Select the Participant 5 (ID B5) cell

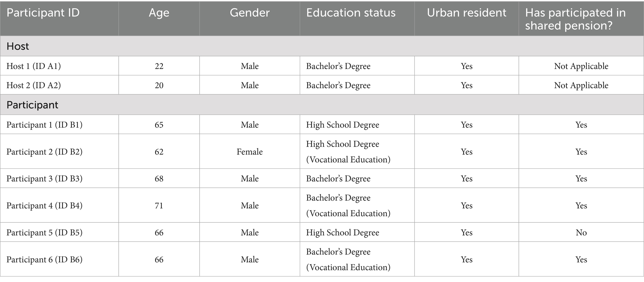[44, 232]
